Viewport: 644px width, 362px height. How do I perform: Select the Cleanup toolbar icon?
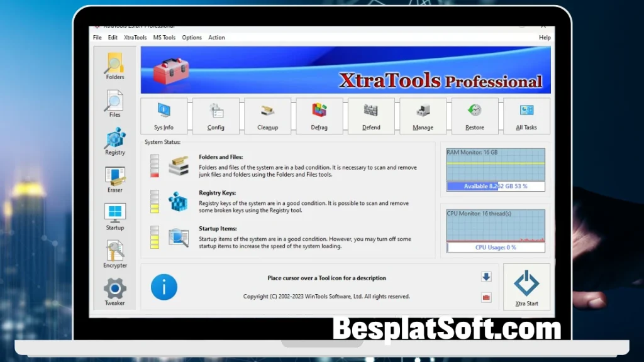(268, 116)
